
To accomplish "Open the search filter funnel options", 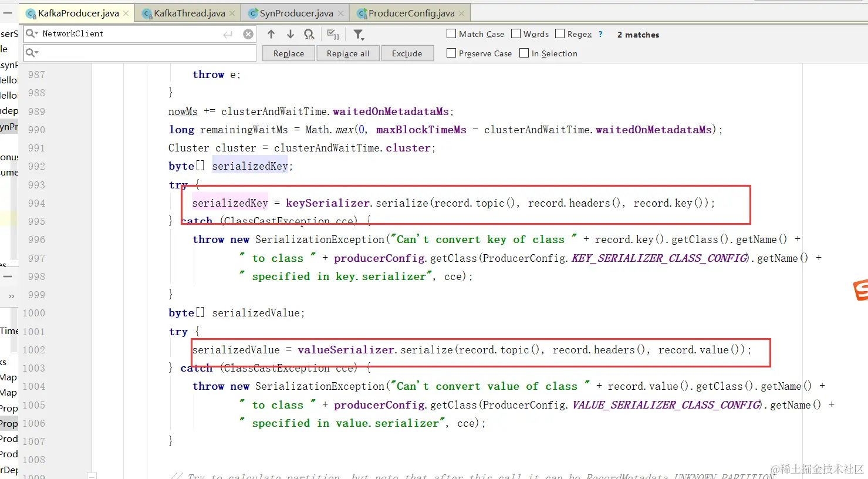I will click(x=359, y=35).
